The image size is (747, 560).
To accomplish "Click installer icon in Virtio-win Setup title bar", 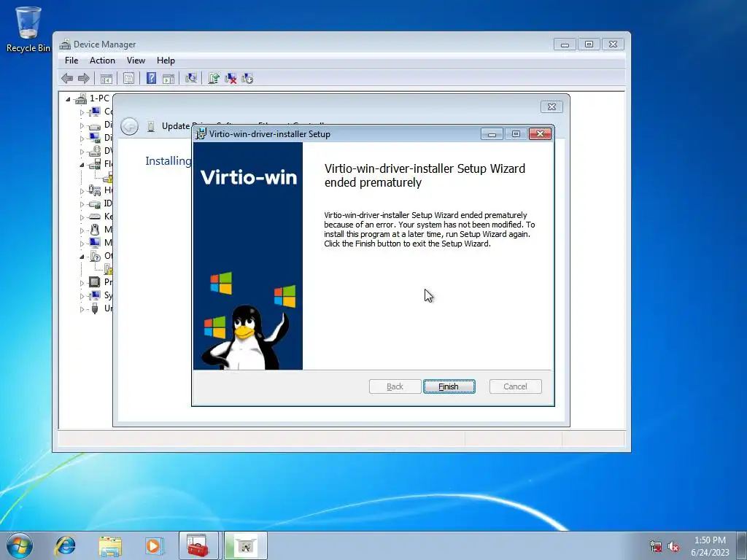I will 201,134.
